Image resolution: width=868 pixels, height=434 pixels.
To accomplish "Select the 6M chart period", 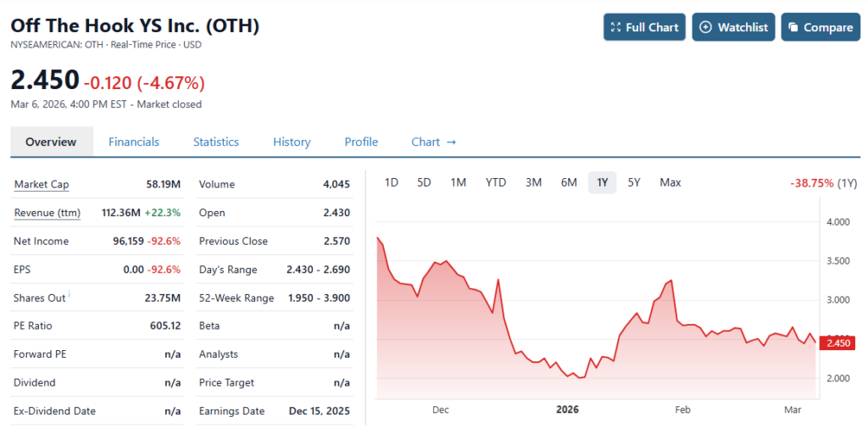I will coord(569,182).
